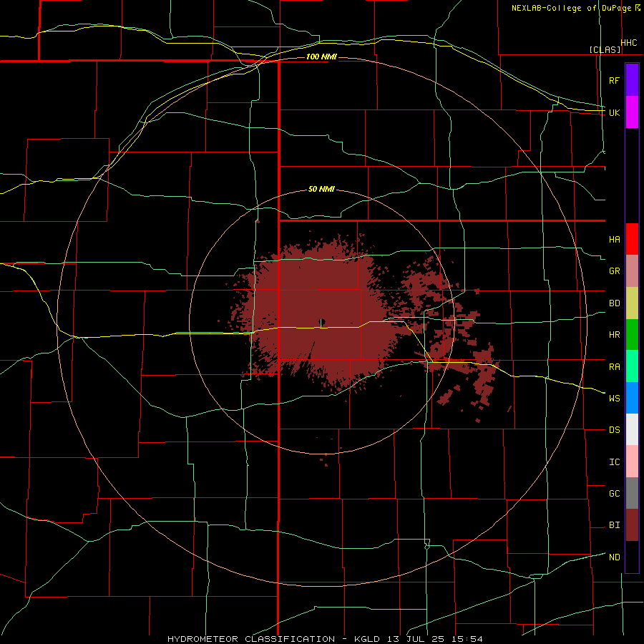Click the GC gray legend swatch
The width and height of the screenshot is (644, 644).
[632, 493]
